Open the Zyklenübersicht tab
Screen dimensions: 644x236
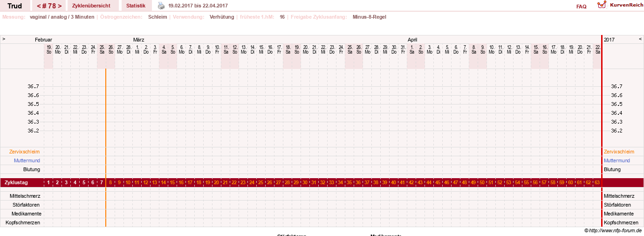(x=91, y=6)
